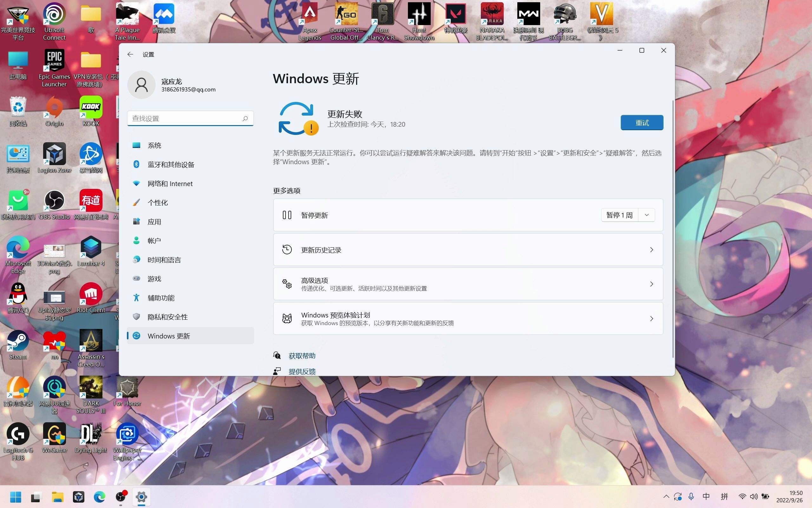Open Microsoft Edge from the taskbar

(x=99, y=497)
